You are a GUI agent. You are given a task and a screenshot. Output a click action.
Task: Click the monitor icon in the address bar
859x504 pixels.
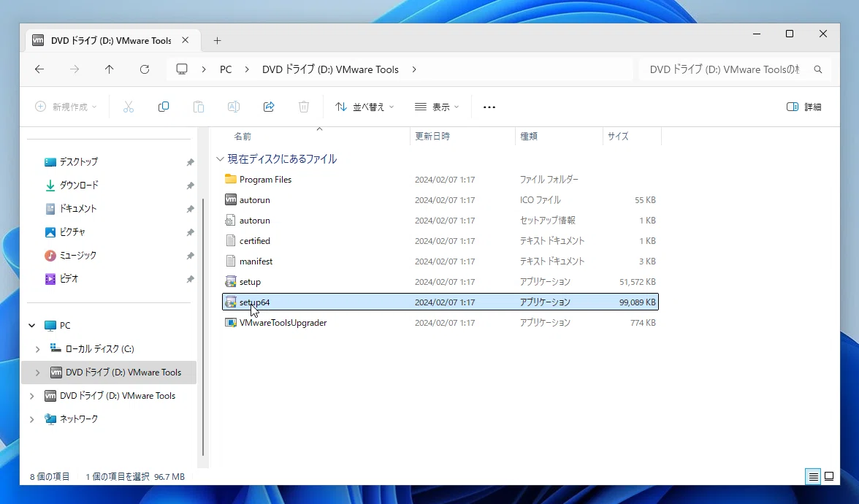pyautogui.click(x=182, y=69)
